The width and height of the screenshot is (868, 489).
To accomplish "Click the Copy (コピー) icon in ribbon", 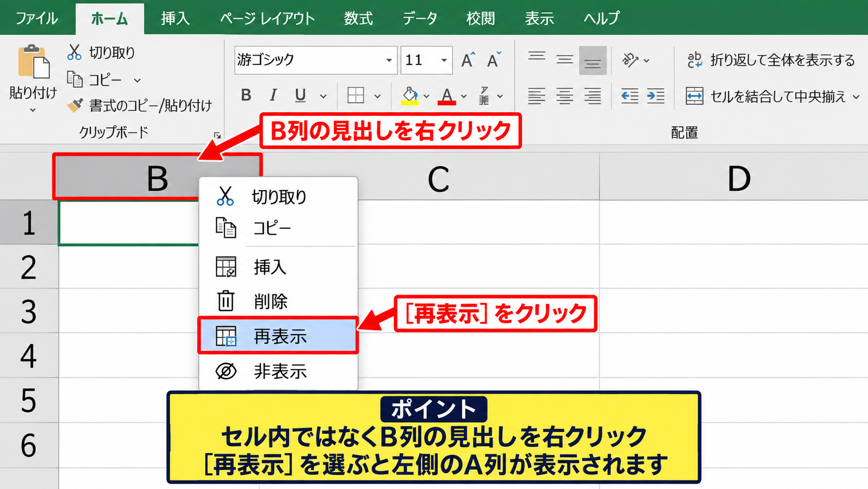I will pyautogui.click(x=75, y=80).
